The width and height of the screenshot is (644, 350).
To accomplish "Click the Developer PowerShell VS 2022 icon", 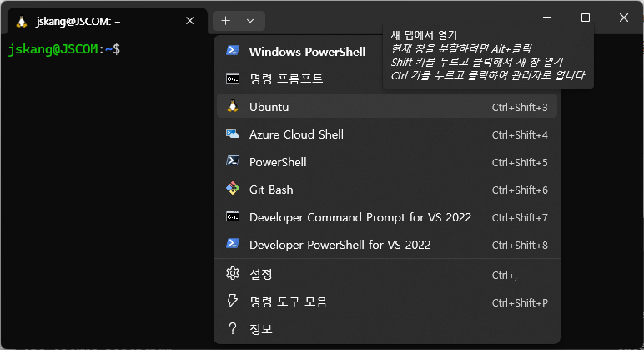I will [x=233, y=243].
